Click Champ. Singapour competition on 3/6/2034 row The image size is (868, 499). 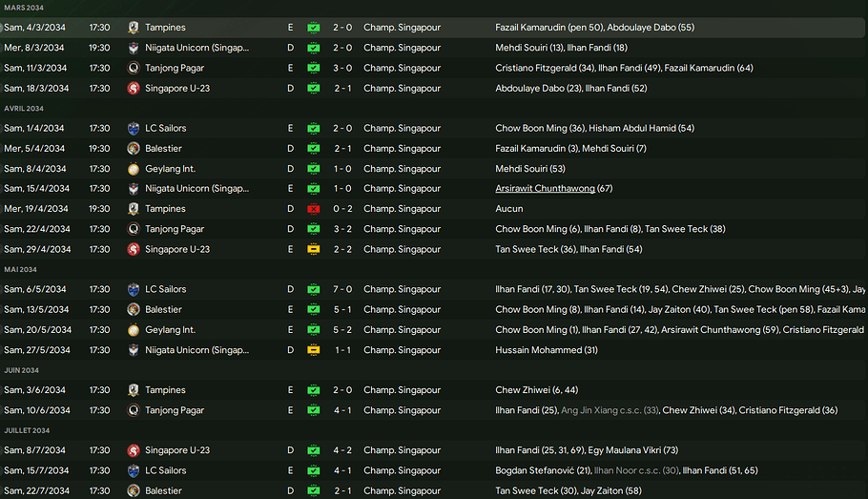tap(402, 390)
